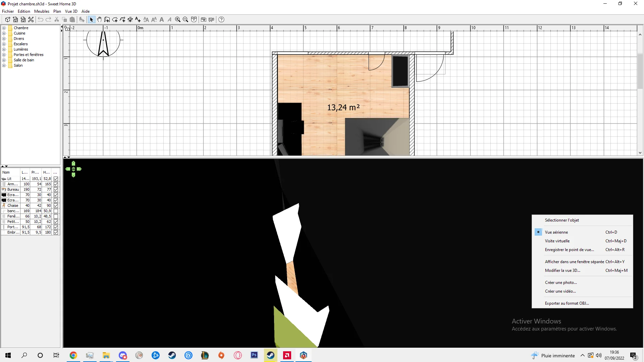Choose Visite virtuelle from context menu

tap(557, 241)
